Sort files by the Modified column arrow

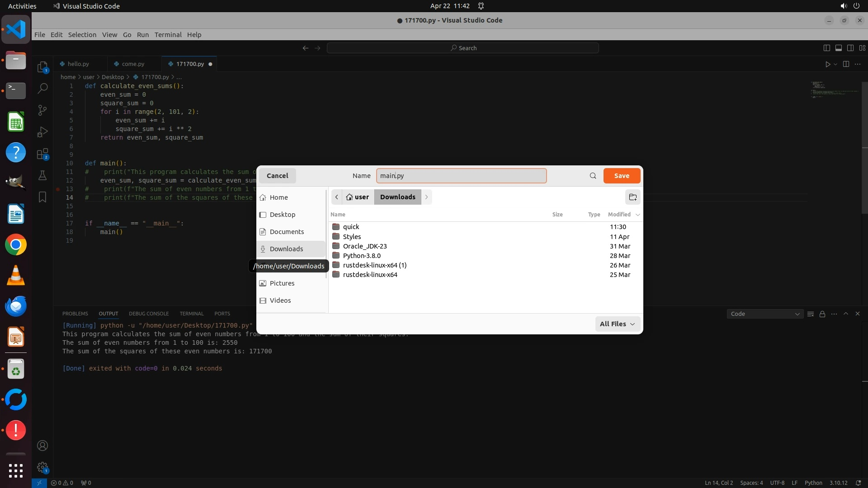pyautogui.click(x=637, y=215)
